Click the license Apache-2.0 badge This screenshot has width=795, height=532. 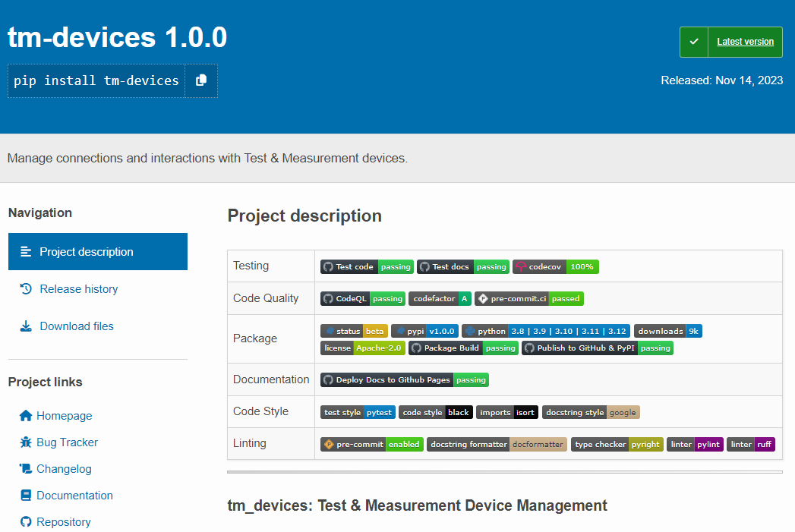tap(363, 348)
